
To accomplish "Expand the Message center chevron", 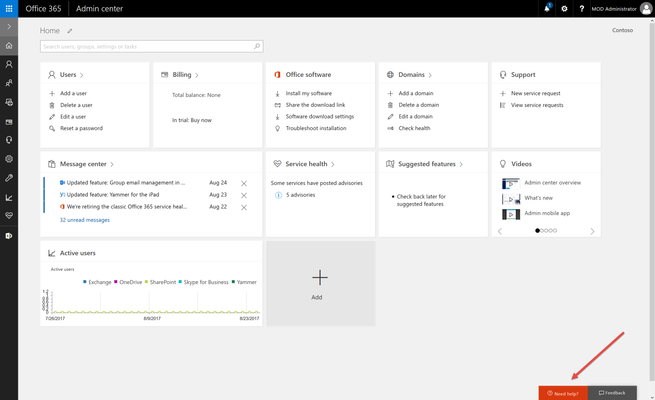I will [x=112, y=165].
